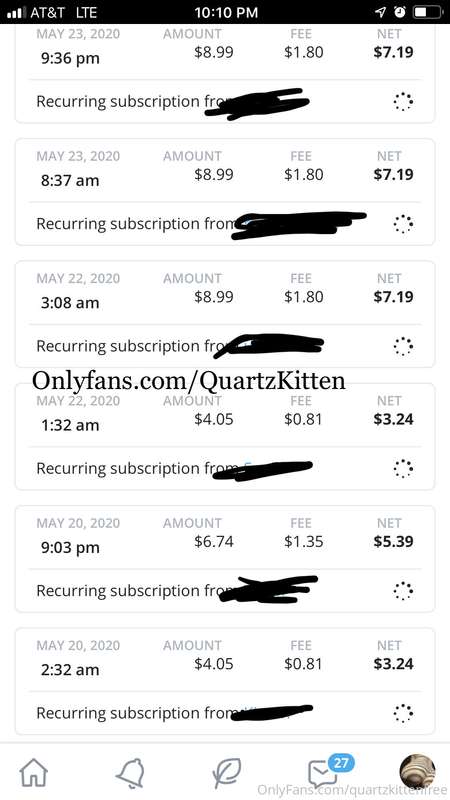Tap the $3.24 net of 1:32 am entry
This screenshot has width=450, height=800.
click(x=393, y=419)
